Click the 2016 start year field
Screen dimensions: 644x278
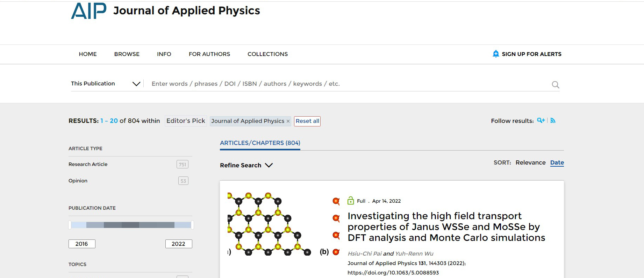(x=82, y=244)
